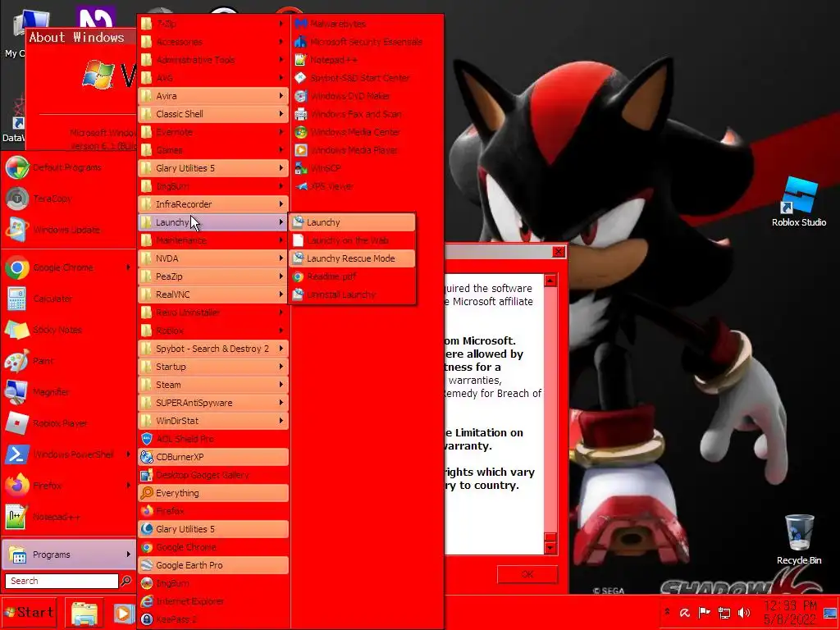Launch Everything search tool

(x=213, y=493)
